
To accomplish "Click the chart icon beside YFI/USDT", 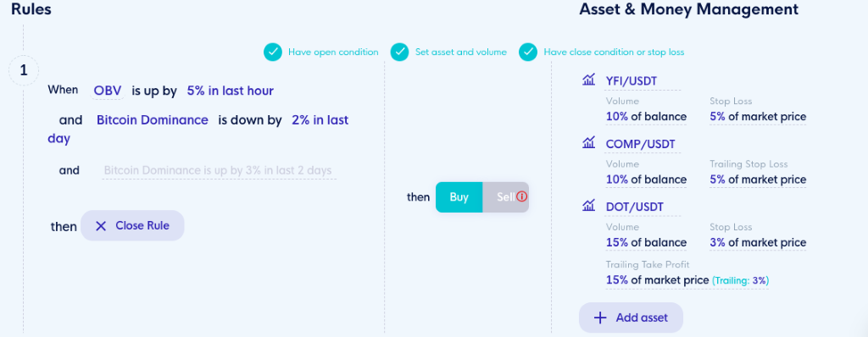I will click(x=588, y=80).
